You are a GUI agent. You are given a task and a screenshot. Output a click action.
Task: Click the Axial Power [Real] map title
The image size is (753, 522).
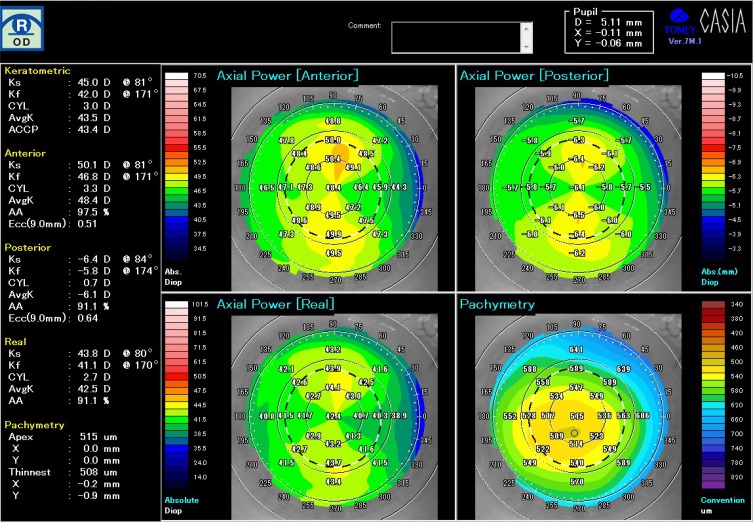click(x=275, y=304)
